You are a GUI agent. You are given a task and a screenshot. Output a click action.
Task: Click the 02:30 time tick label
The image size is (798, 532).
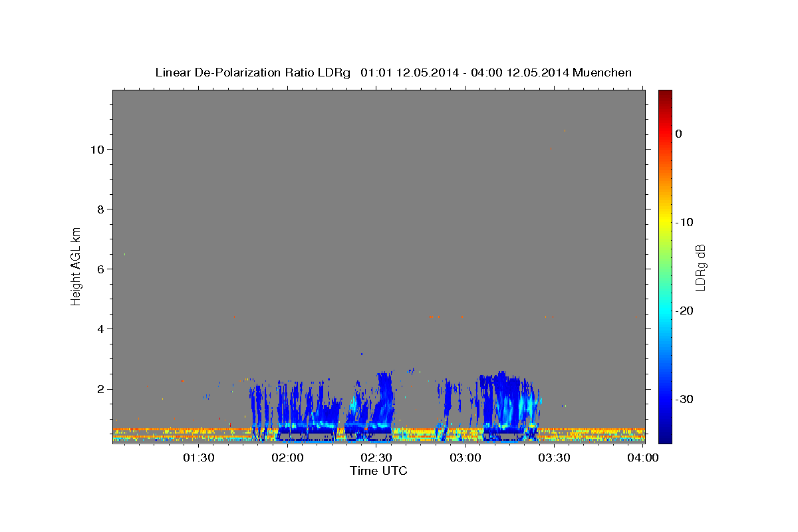click(x=376, y=458)
